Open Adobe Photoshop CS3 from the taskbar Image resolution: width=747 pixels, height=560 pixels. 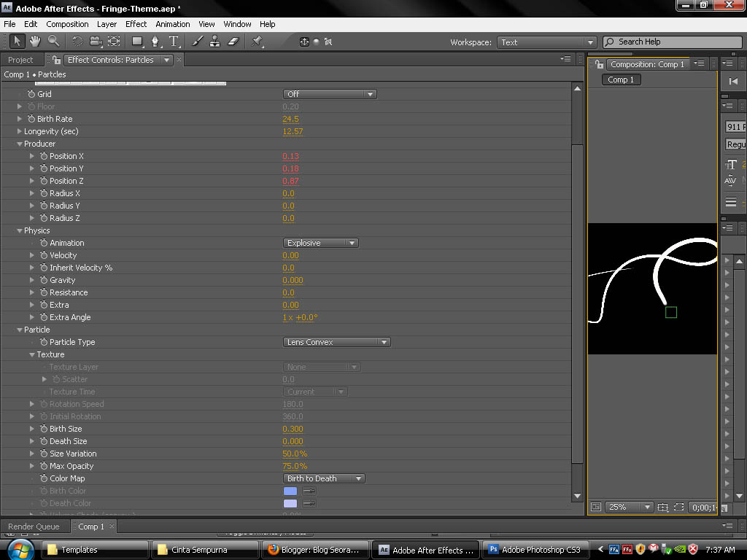(x=535, y=550)
